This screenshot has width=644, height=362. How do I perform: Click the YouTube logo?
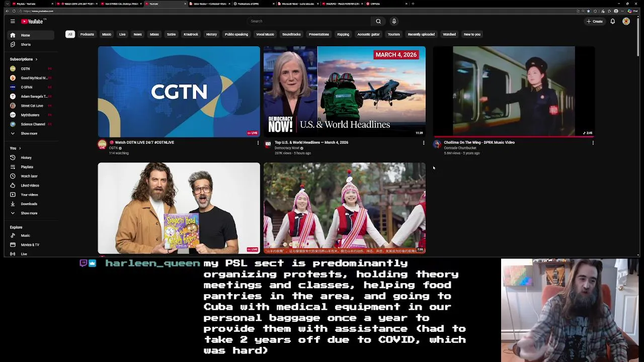(33, 21)
